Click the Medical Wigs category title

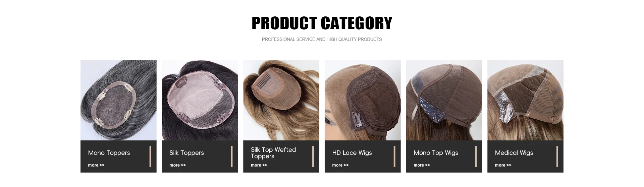514,153
